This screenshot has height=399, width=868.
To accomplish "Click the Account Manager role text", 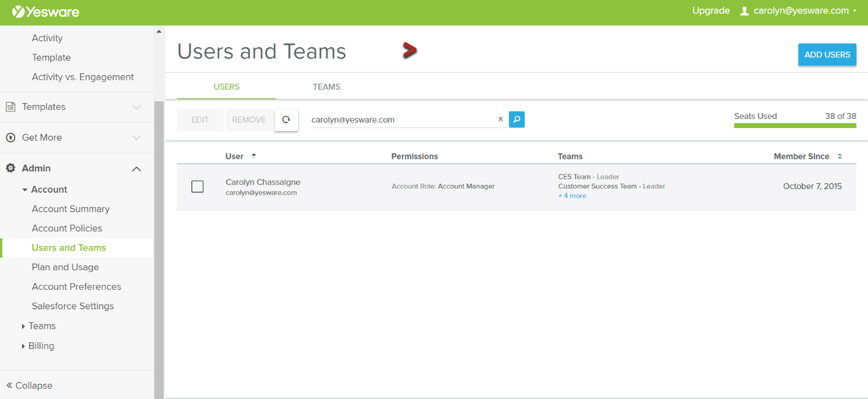I will 466,186.
